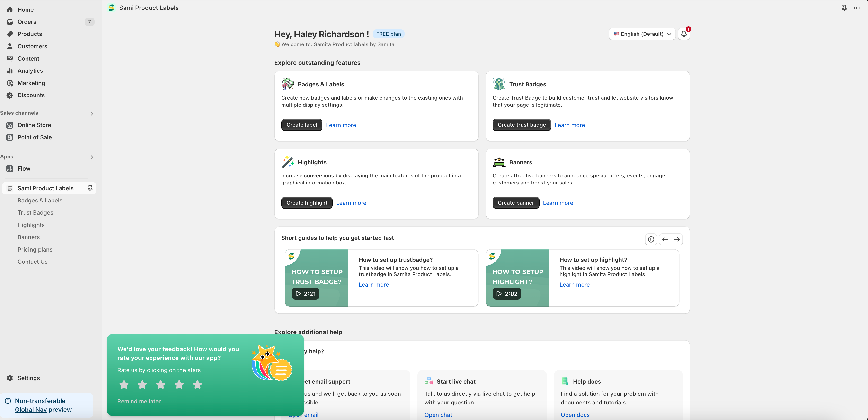Click the Trust Badges ribbon icon
The width and height of the screenshot is (868, 420).
tap(499, 84)
